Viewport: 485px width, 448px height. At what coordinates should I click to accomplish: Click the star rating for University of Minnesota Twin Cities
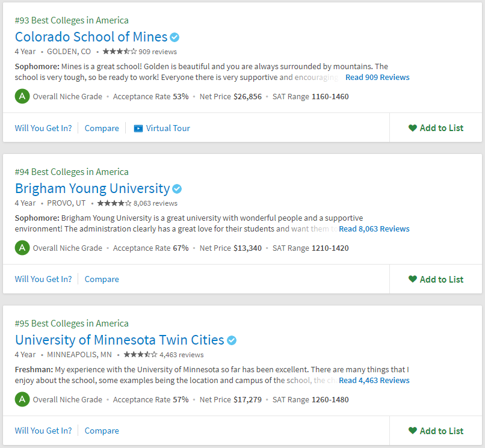pyautogui.click(x=140, y=354)
